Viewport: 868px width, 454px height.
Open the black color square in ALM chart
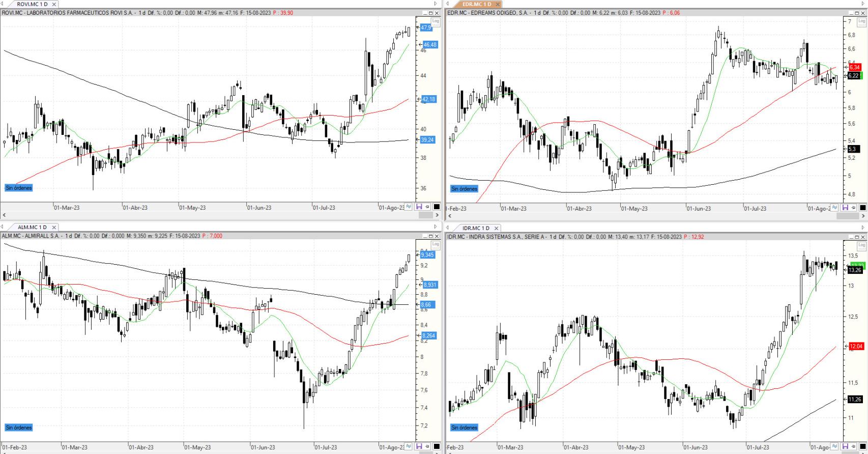[x=437, y=446]
